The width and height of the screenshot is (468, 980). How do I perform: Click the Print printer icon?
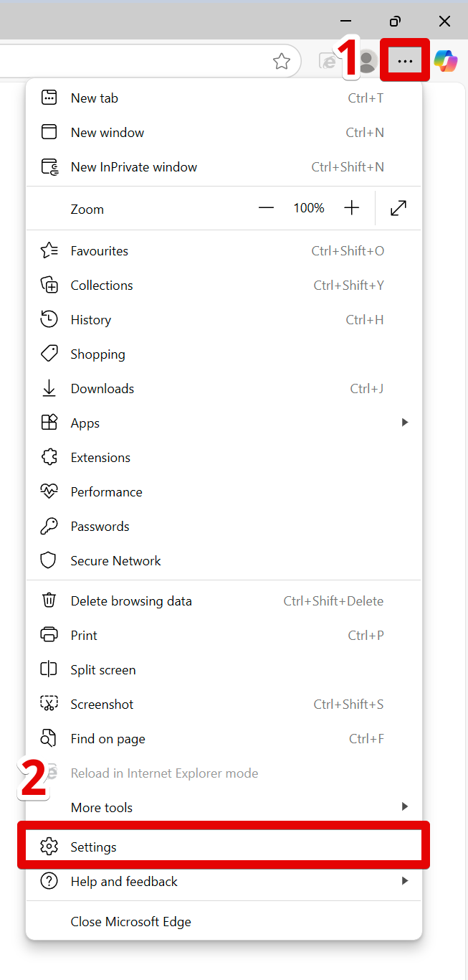[x=49, y=635]
